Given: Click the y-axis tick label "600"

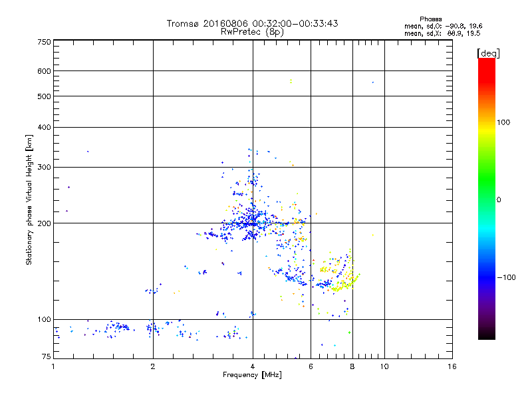Looking at the screenshot, I should click(44, 71).
